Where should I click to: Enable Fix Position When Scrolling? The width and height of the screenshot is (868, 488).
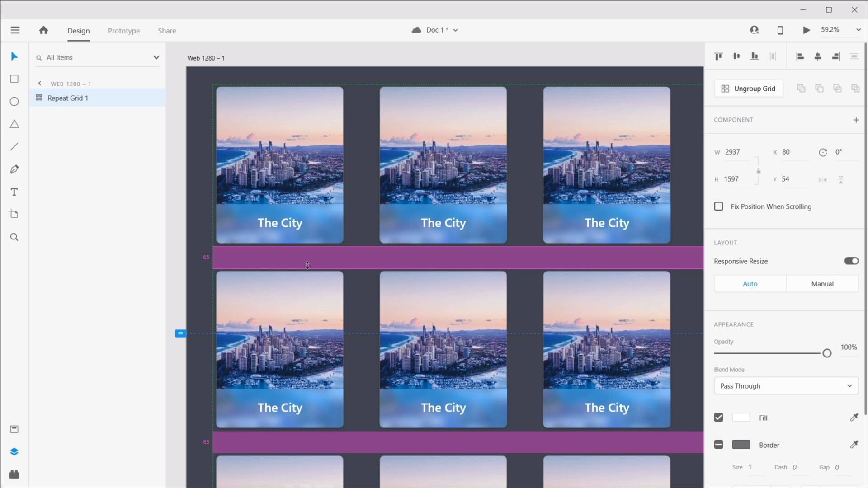(719, 206)
